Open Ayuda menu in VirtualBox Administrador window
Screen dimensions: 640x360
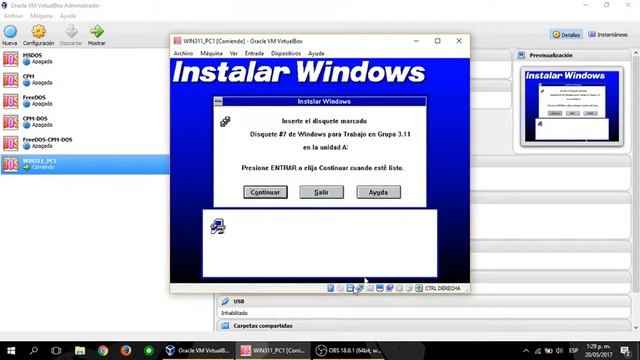(68, 16)
